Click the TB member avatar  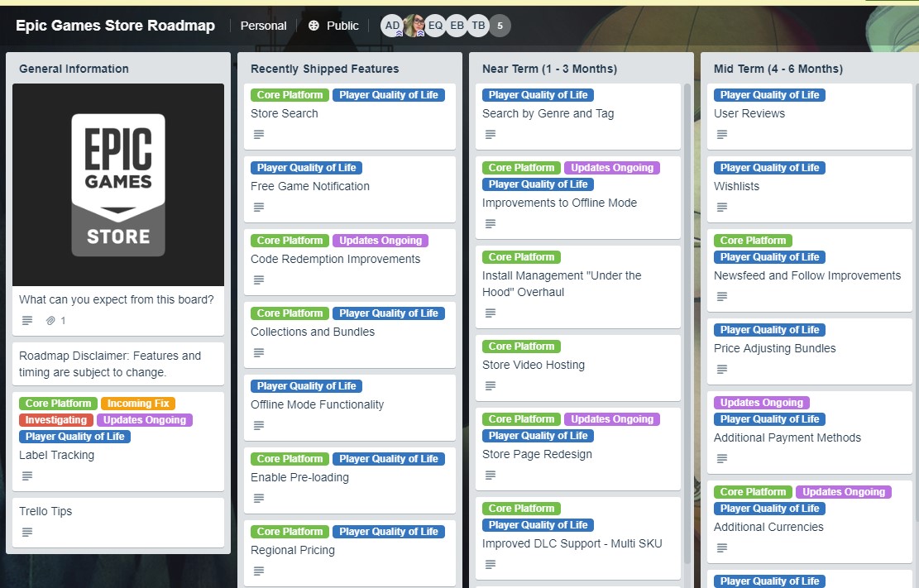point(478,26)
